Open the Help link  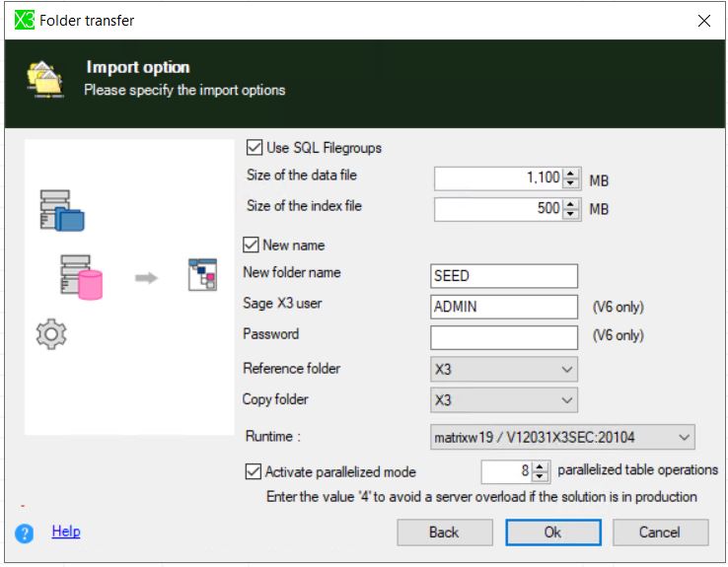point(66,532)
